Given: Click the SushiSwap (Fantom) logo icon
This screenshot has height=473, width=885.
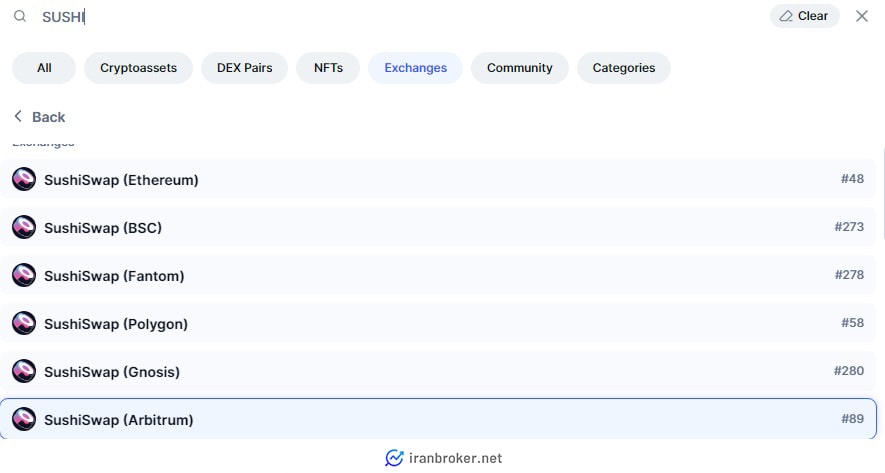Looking at the screenshot, I should tap(24, 275).
